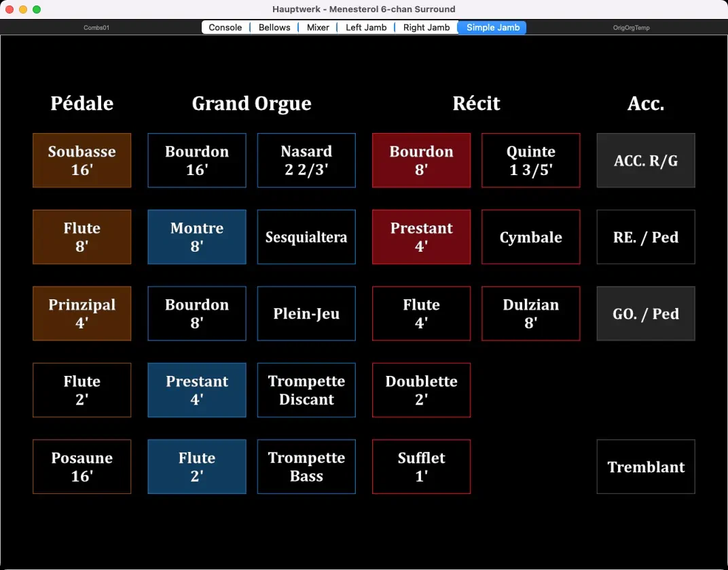Disengage the ACC. R/G coupler
Viewport: 728px width, 570px height.
[x=646, y=161]
